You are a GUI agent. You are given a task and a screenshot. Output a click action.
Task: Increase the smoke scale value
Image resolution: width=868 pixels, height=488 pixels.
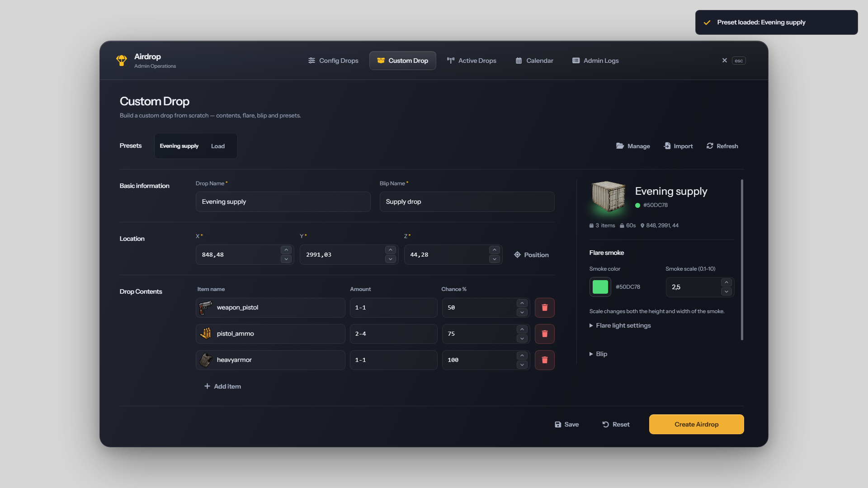point(726,282)
